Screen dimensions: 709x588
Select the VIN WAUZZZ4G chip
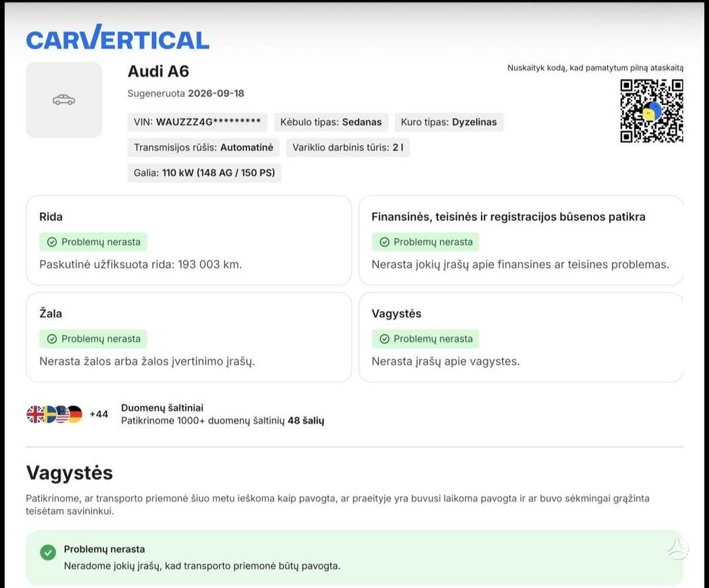(x=197, y=122)
